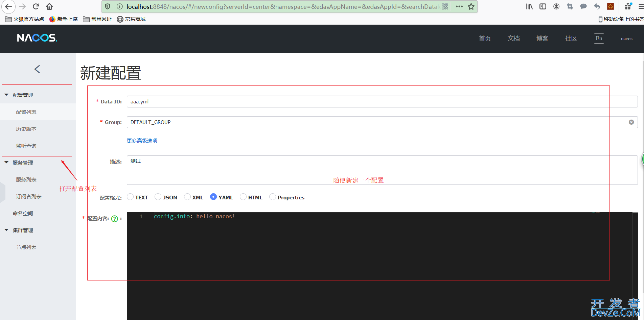Switch language with the En button
This screenshot has height=320, width=644.
pos(599,38)
